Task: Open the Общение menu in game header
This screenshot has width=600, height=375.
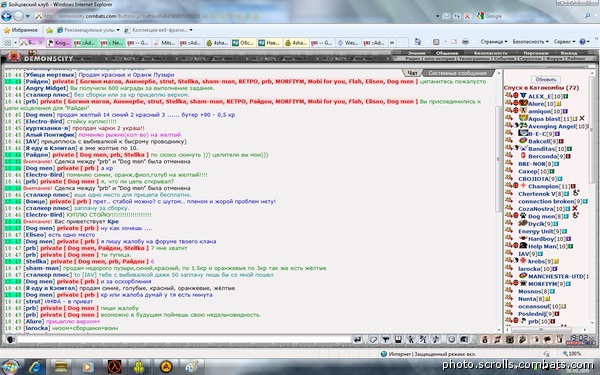Action: 447,53
